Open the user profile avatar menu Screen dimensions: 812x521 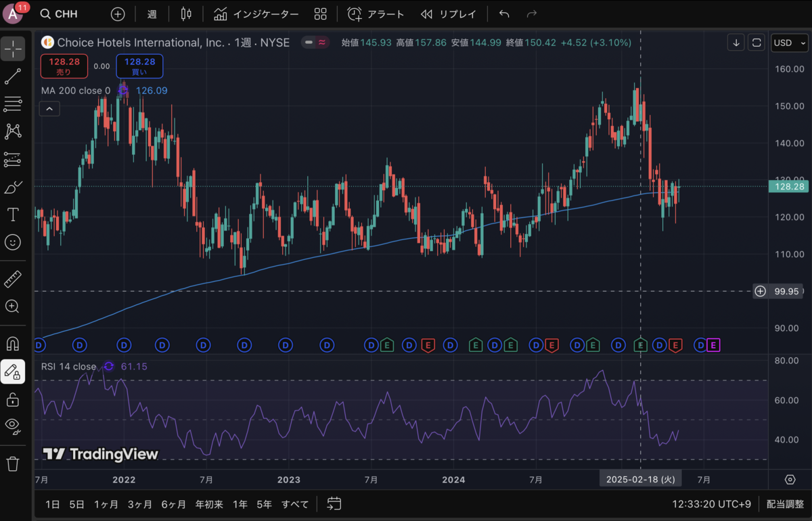coord(14,14)
